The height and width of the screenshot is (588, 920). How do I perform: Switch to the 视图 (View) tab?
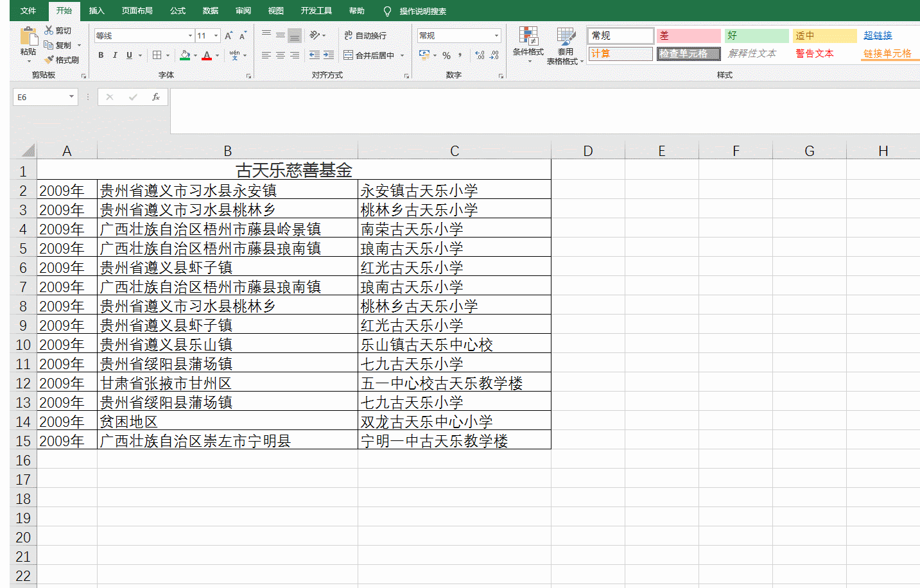tap(276, 11)
